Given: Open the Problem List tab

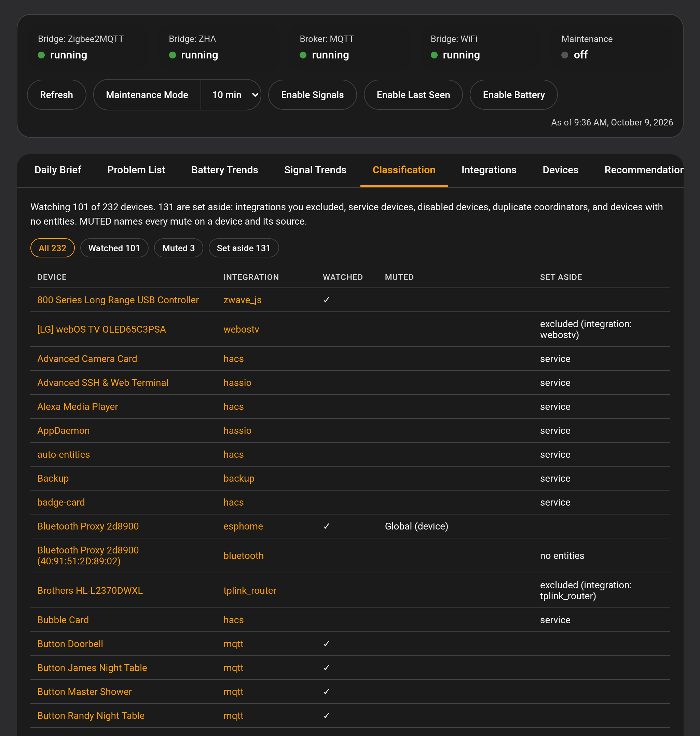Looking at the screenshot, I should click(136, 170).
